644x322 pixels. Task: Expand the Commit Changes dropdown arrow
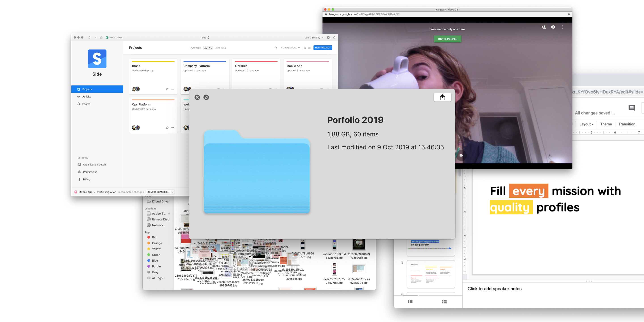(x=172, y=192)
